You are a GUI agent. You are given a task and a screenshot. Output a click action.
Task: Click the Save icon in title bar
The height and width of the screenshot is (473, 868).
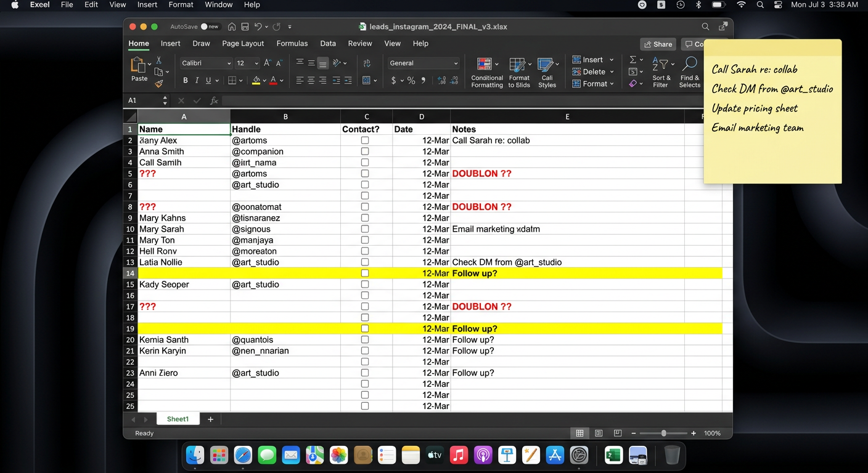(x=245, y=27)
